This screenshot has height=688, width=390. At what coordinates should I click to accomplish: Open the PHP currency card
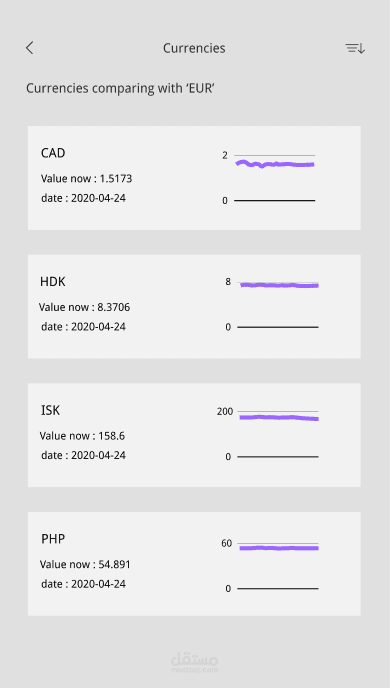194,563
